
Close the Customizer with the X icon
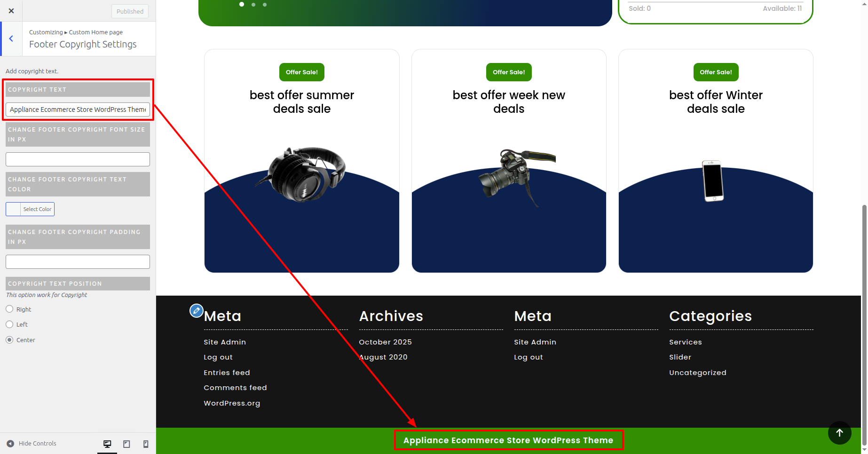pyautogui.click(x=11, y=11)
